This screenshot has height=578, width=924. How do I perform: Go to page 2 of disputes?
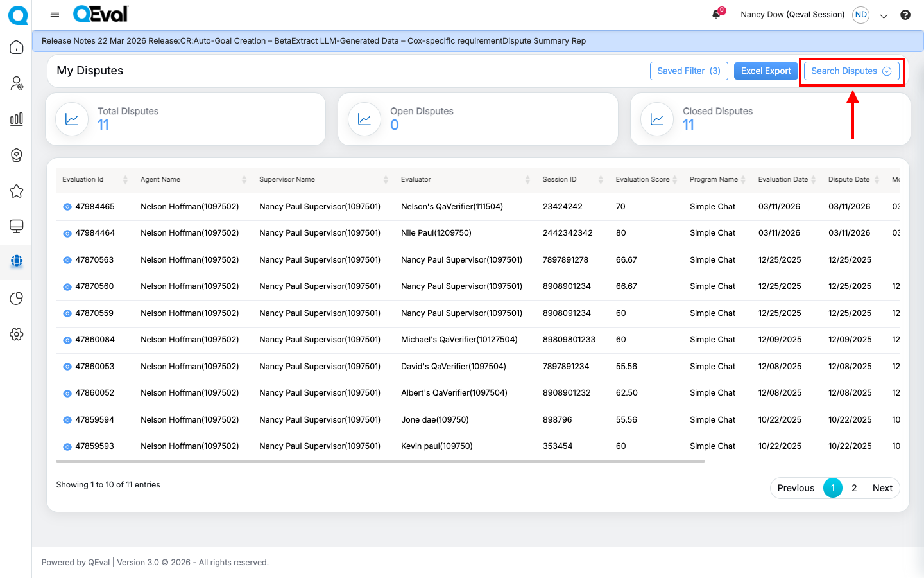tap(854, 488)
